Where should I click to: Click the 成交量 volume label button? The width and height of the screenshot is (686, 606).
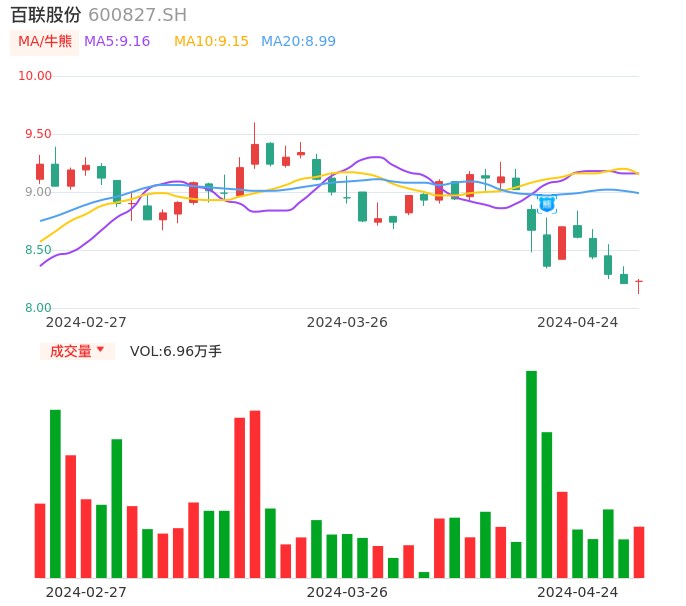click(71, 351)
